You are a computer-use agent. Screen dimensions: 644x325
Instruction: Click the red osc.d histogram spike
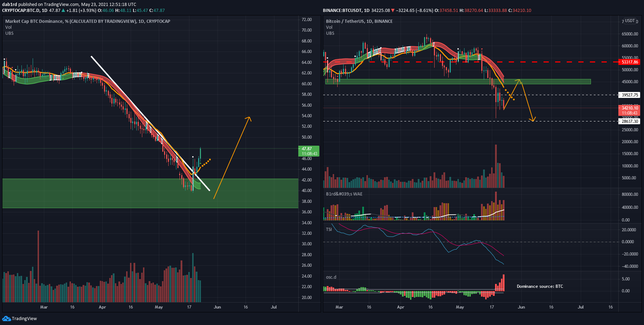pos(503,283)
